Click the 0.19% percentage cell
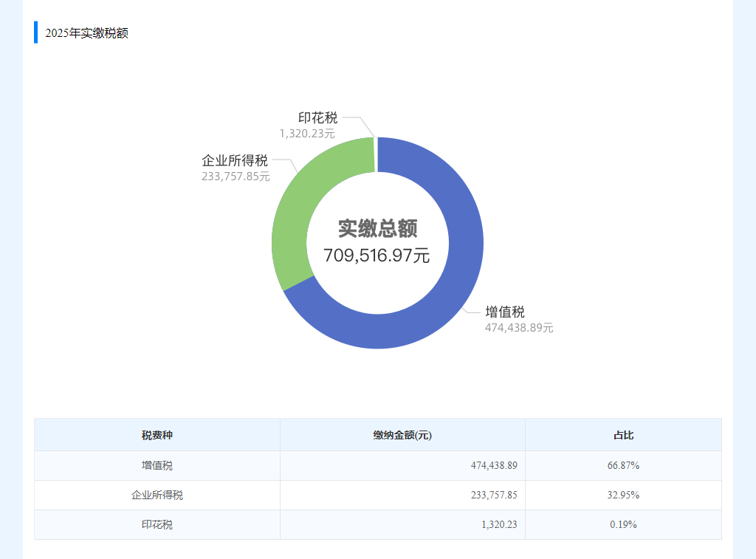 623,524
